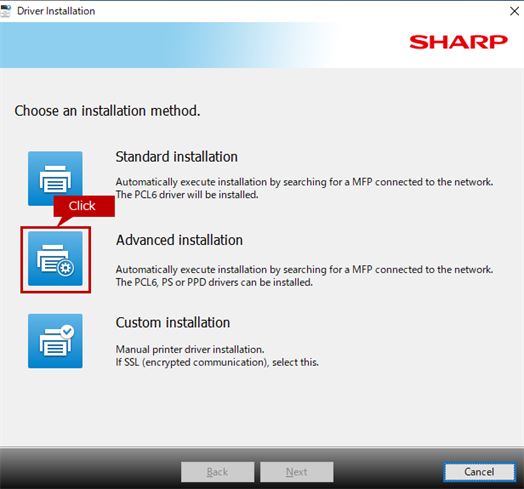
Task: Click the SSL encrypted communication description
Action: (217, 362)
